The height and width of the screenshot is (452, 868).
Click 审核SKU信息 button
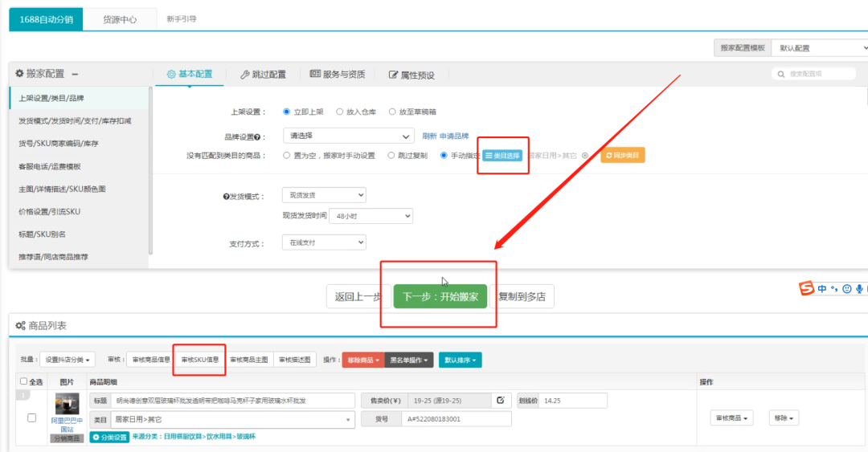point(200,360)
